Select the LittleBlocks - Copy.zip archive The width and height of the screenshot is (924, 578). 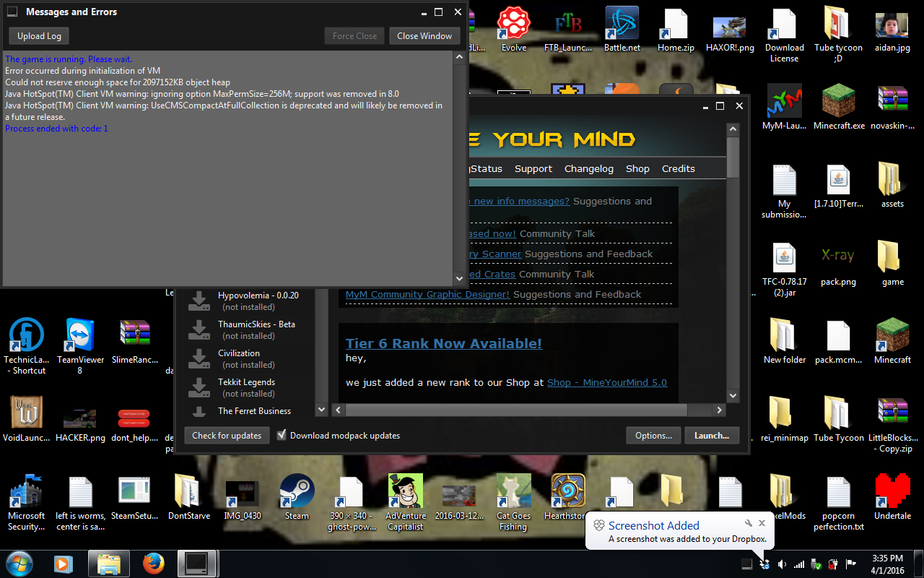pyautogui.click(x=892, y=424)
